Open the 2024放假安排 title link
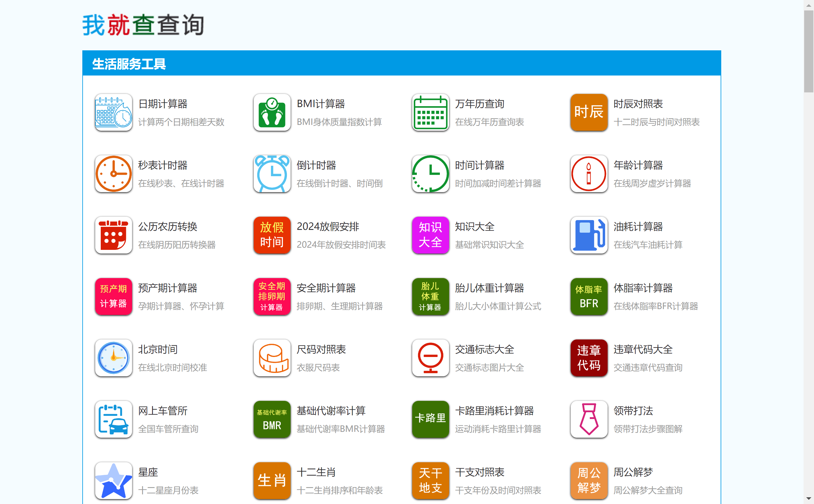 pos(328,227)
